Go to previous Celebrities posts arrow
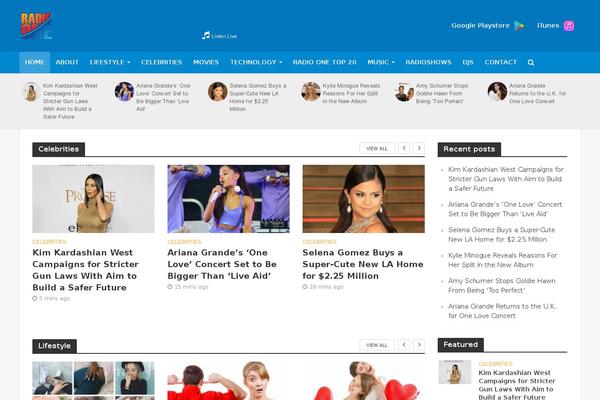The height and width of the screenshot is (400, 600). point(404,148)
